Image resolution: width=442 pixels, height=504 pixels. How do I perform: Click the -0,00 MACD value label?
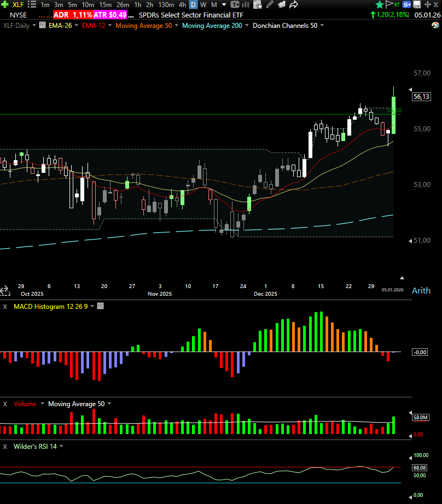[x=420, y=352]
